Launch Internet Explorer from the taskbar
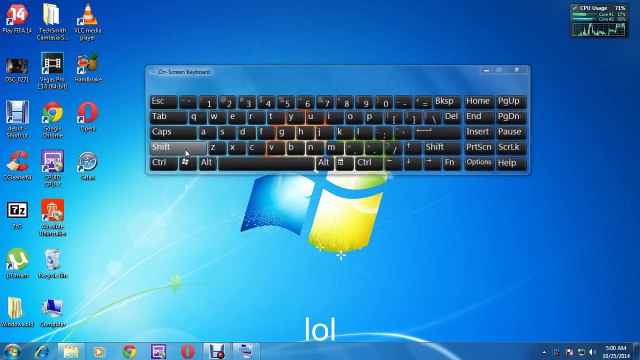This screenshot has width=640, height=360. 42,351
